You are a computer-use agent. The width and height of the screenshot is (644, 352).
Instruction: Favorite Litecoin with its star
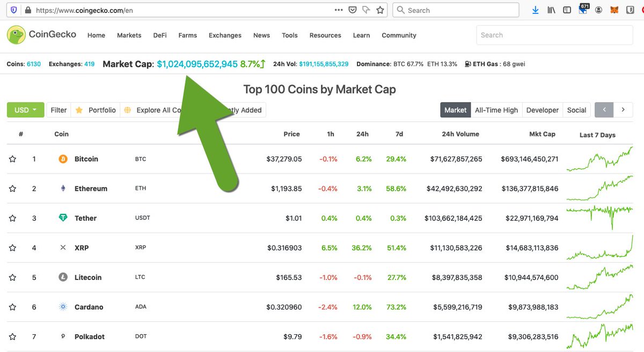[12, 277]
